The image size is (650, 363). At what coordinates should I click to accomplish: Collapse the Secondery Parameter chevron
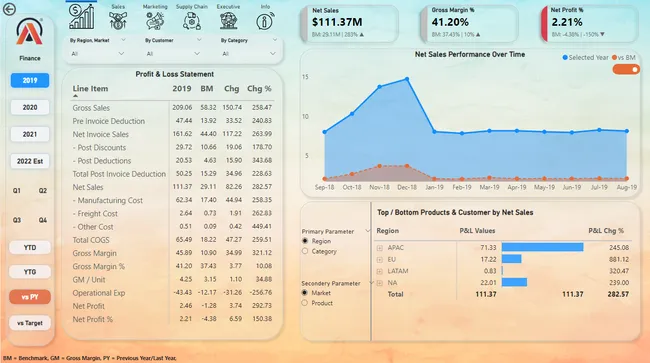pyautogui.click(x=371, y=283)
